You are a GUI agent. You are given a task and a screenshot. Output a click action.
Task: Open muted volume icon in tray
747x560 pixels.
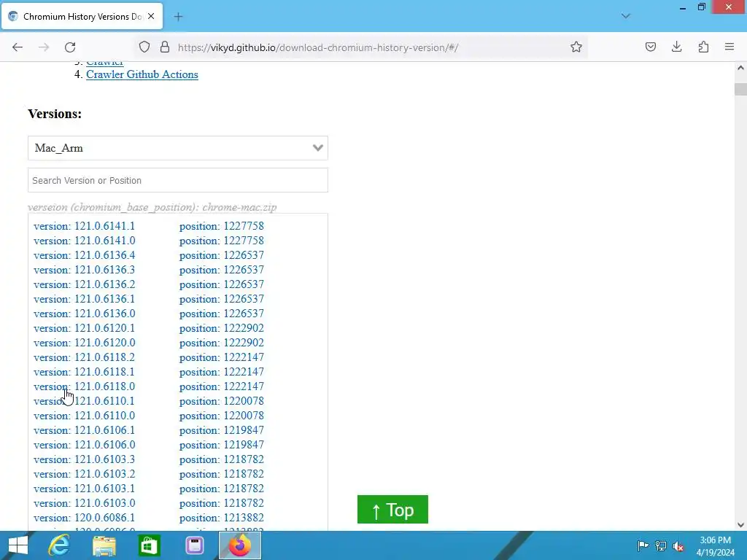tap(678, 545)
